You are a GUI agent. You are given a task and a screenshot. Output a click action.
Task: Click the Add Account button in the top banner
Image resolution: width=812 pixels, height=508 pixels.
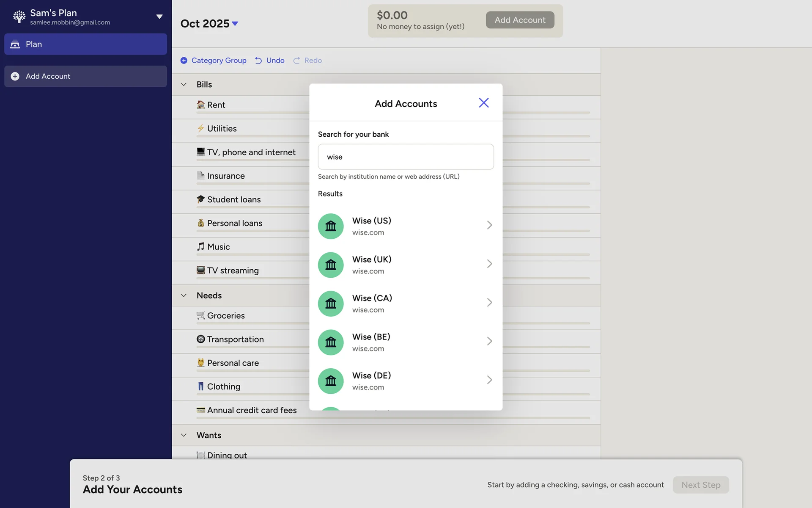(520, 20)
